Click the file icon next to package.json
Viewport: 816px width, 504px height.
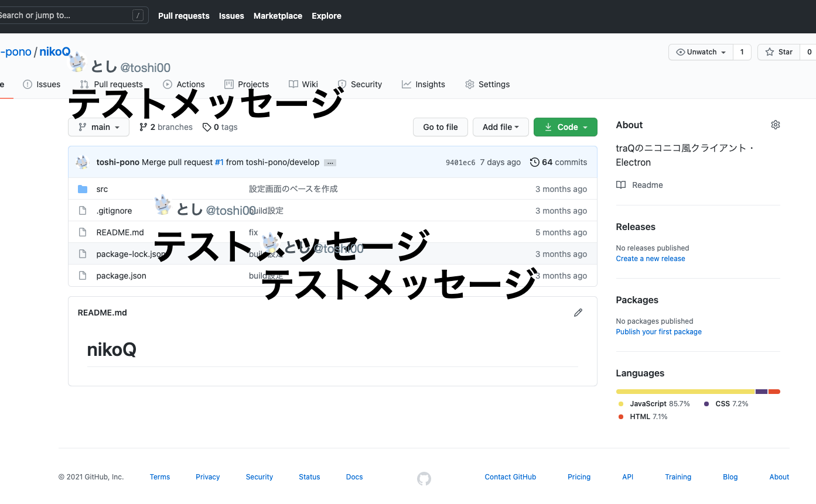82,275
